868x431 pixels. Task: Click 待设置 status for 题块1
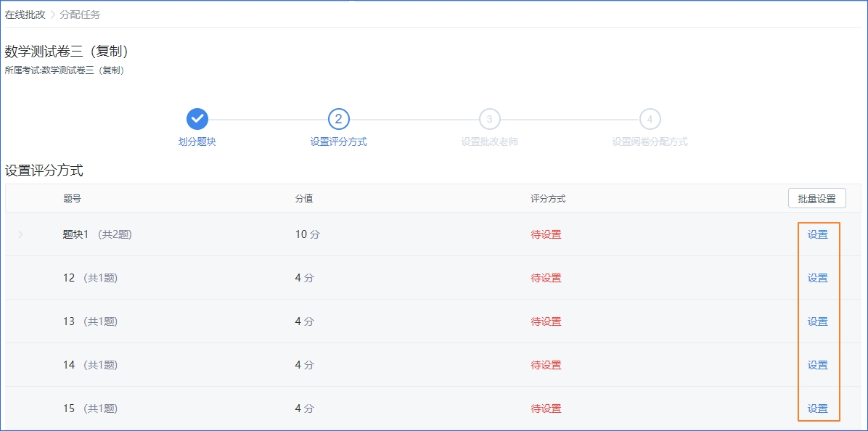(x=546, y=234)
